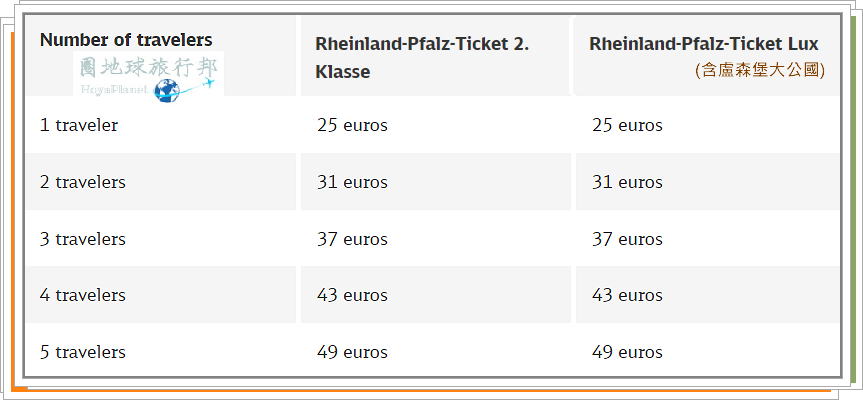Screen dimensions: 863x400
Task: Click 49 euros in Lux column
Action: click(627, 352)
